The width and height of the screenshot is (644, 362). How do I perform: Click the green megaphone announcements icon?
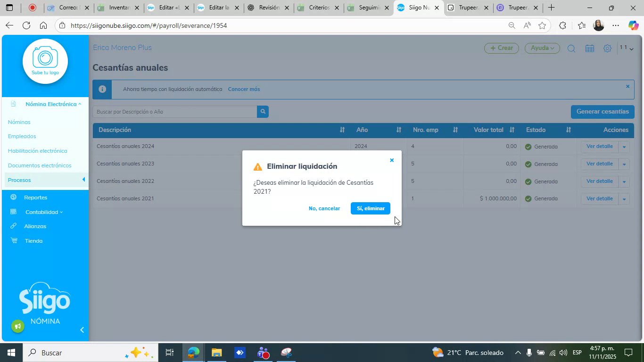18,326
